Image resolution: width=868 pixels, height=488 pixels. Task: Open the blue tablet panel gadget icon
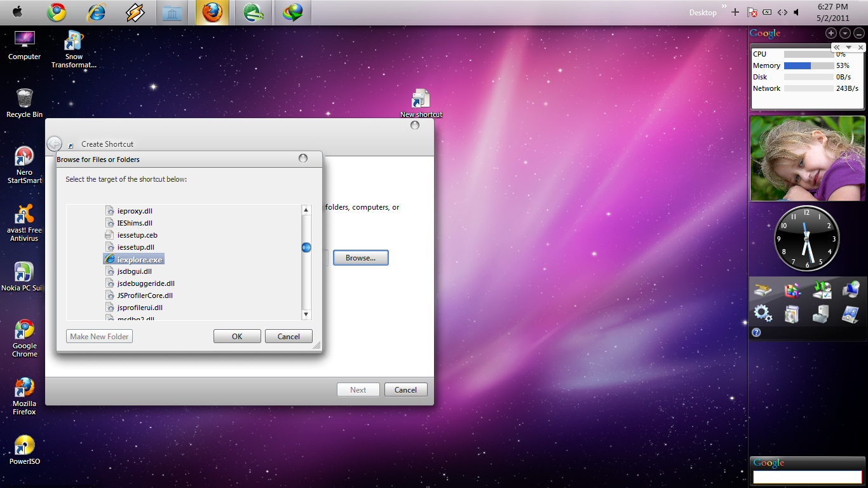[x=850, y=313]
